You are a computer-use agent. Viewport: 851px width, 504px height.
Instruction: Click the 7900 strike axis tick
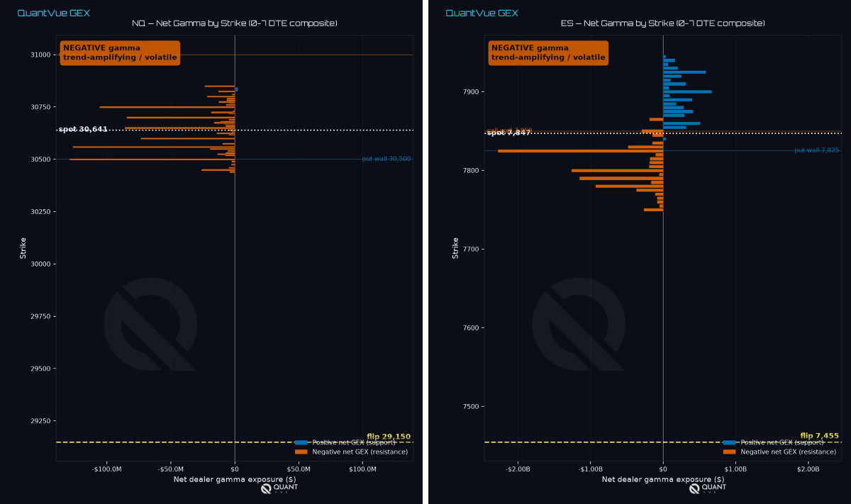[x=472, y=92]
